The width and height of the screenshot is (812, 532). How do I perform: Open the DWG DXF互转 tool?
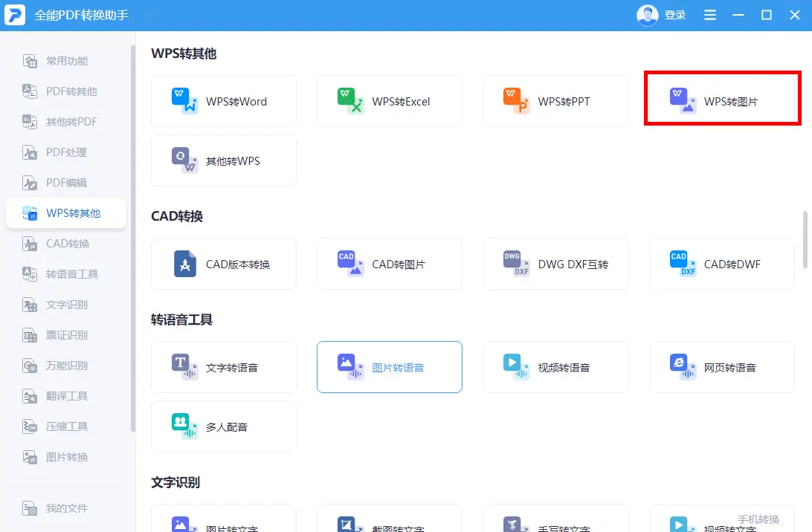point(555,264)
